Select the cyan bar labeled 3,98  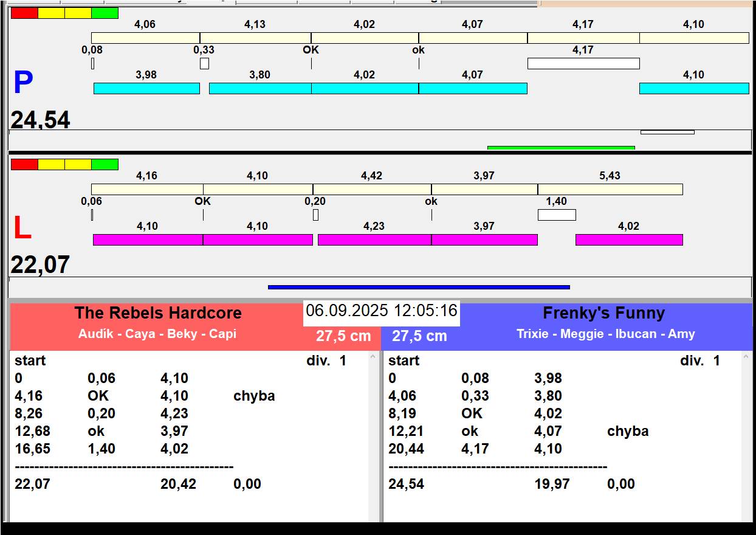146,88
